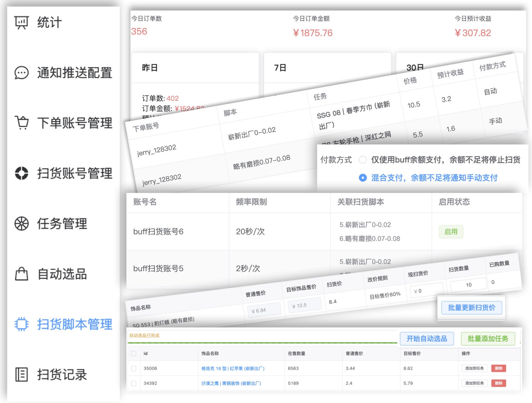Click item name SG 553 | 豹灯蛾
Screen dimensions: 532x403
(x=163, y=323)
